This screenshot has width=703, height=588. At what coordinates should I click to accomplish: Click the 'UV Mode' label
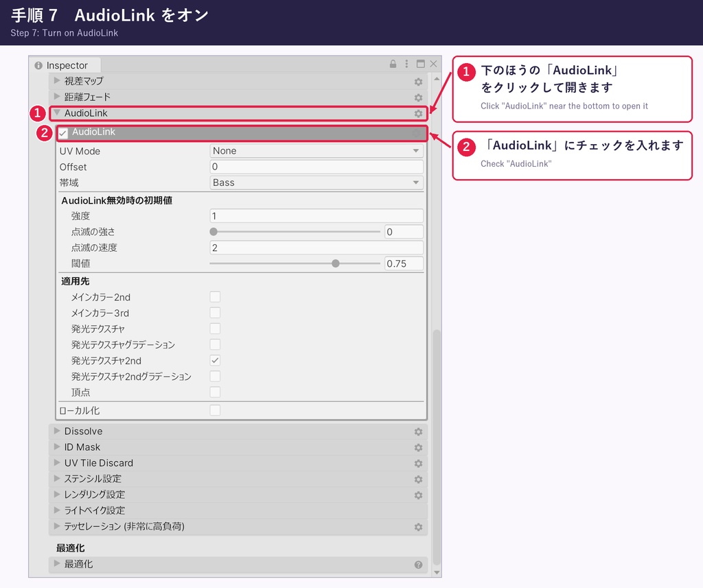coord(80,152)
